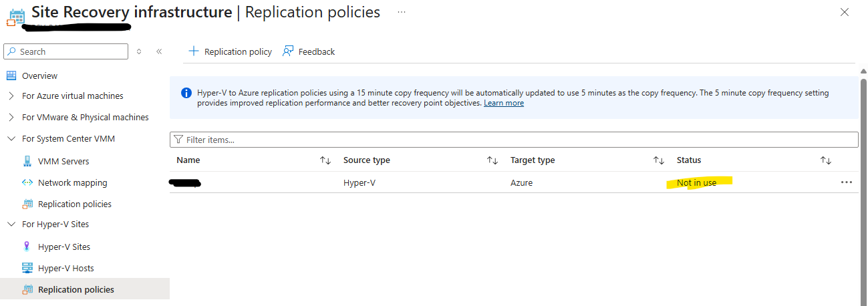The width and height of the screenshot is (868, 306).
Task: Click the VMM Servers icon
Action: [27, 161]
